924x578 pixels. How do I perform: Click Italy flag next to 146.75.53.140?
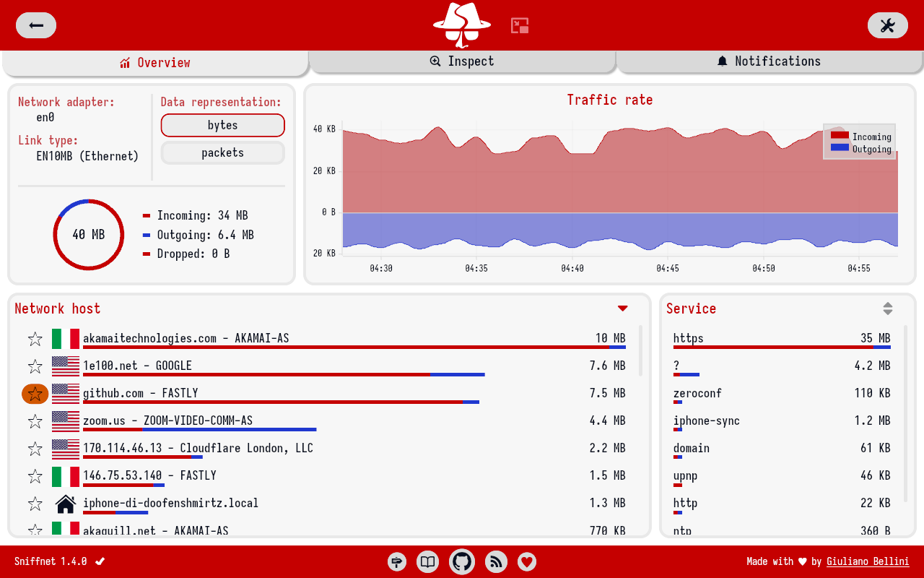click(66, 475)
